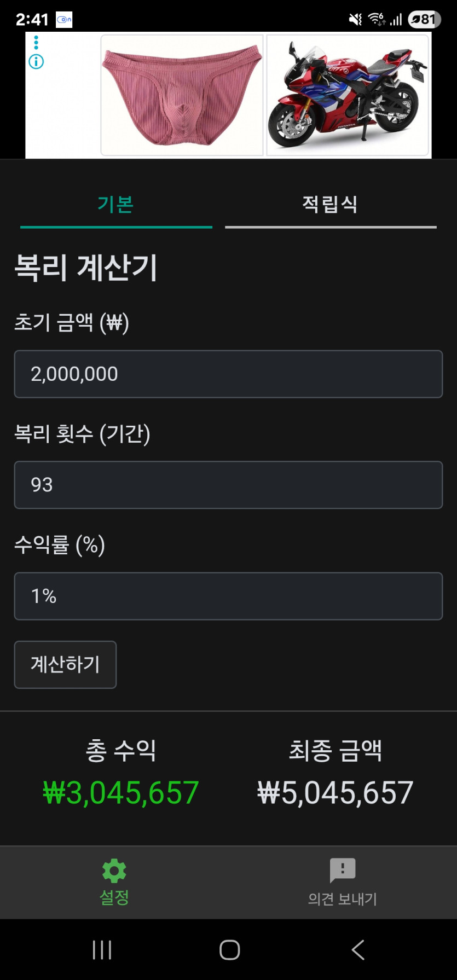Tap the mute vibrate status icon
The image size is (457, 980).
355,20
